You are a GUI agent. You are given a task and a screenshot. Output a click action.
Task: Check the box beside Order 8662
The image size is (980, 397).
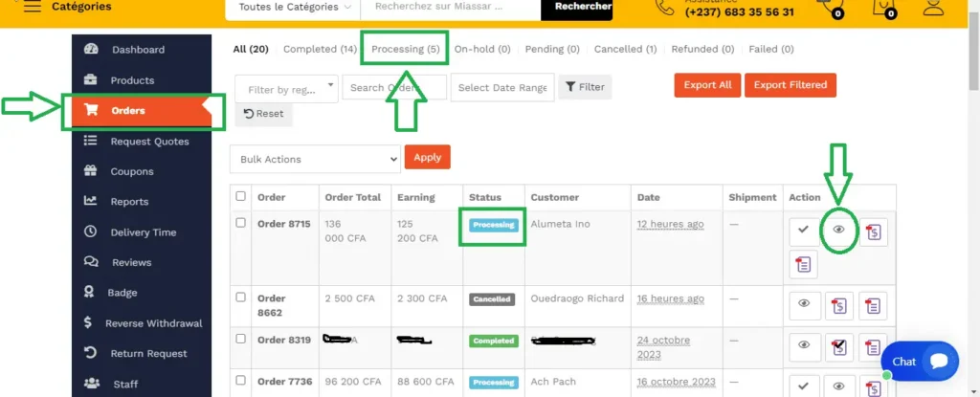click(241, 298)
